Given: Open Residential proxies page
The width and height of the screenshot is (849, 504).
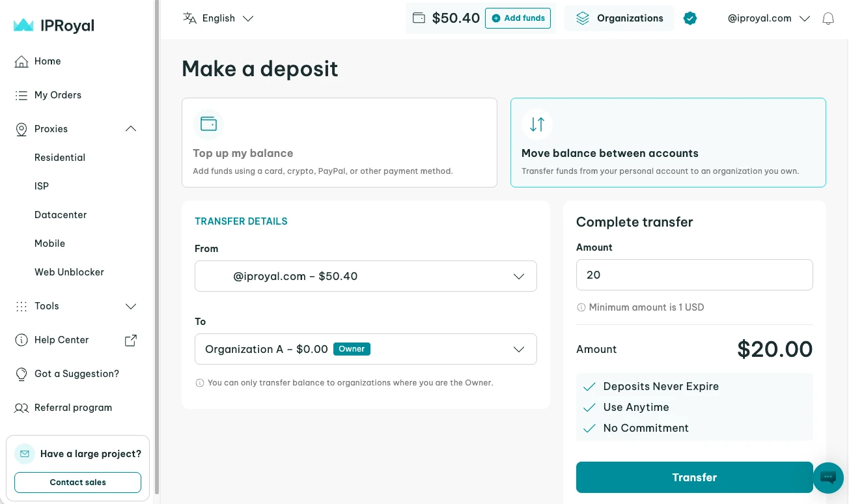Looking at the screenshot, I should pos(60,158).
